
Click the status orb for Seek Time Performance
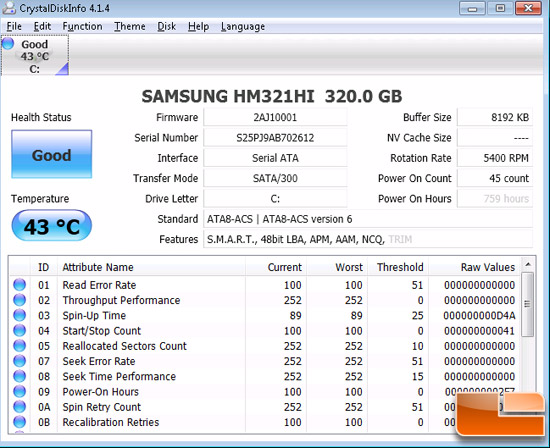(x=20, y=376)
